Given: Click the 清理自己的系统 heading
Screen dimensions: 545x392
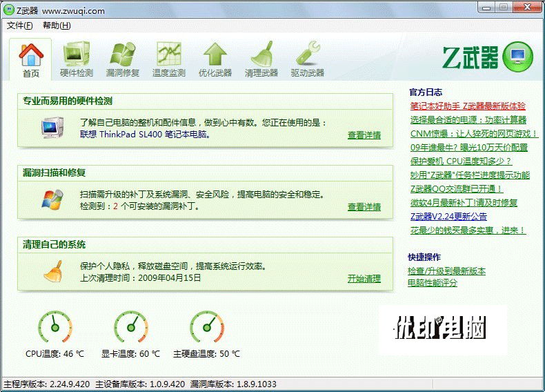Looking at the screenshot, I should pyautogui.click(x=54, y=244).
